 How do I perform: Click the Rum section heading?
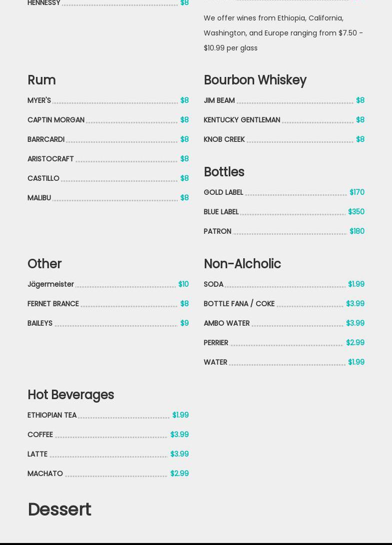pyautogui.click(x=41, y=80)
